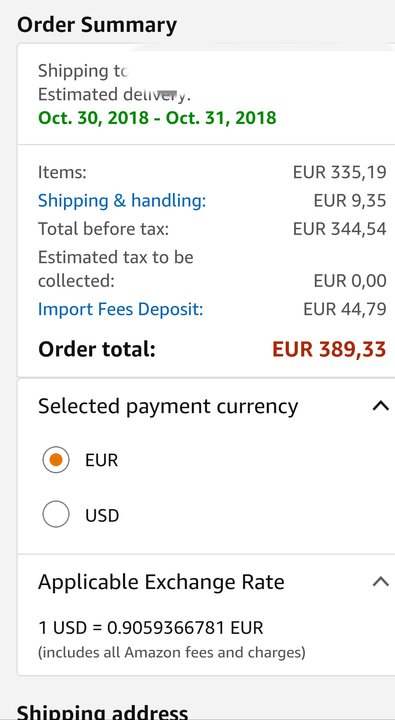Screen dimensions: 395x720
Task: Click the EUR 0,00 estimated tax amount
Action: [x=350, y=281]
